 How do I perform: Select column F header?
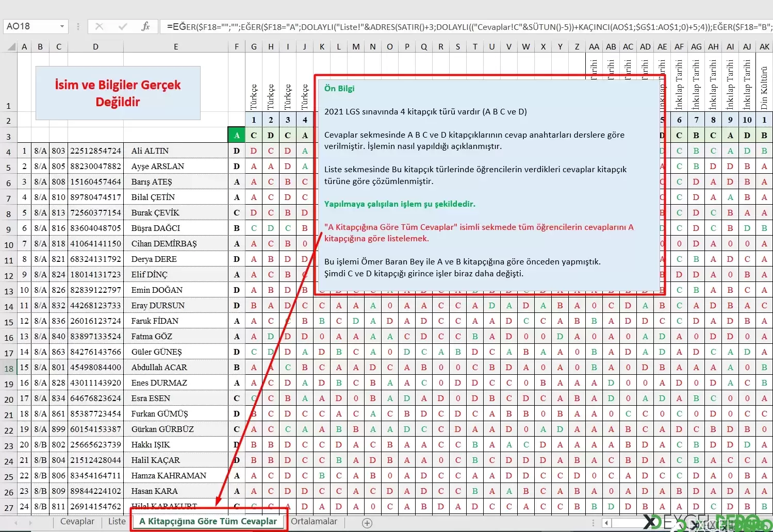coord(237,46)
